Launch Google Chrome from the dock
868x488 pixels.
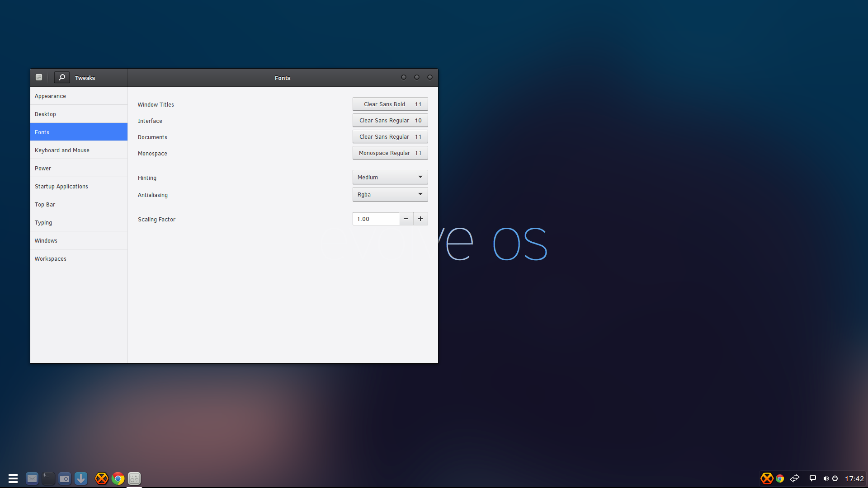pyautogui.click(x=118, y=478)
